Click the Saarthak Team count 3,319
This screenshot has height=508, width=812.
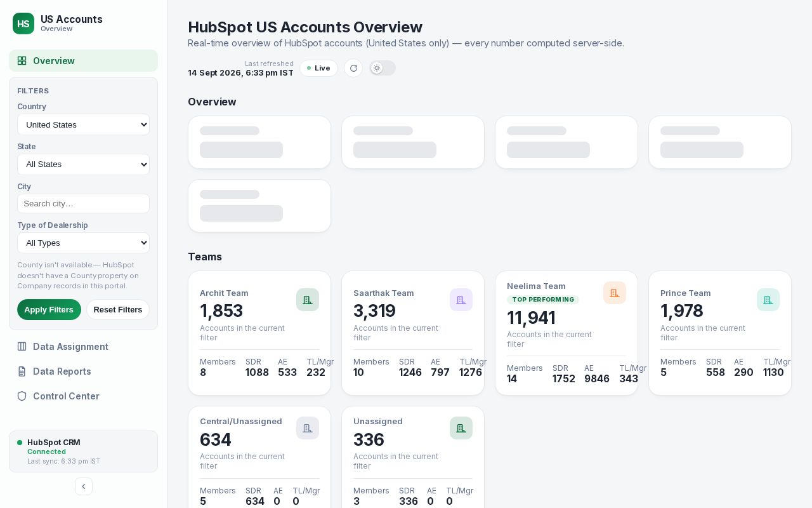pyautogui.click(x=374, y=311)
